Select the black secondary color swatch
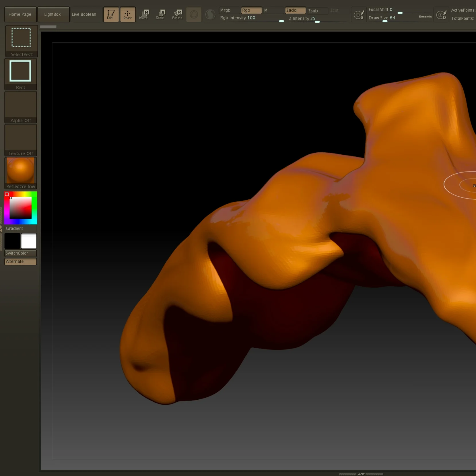The image size is (476, 476). coord(12,241)
